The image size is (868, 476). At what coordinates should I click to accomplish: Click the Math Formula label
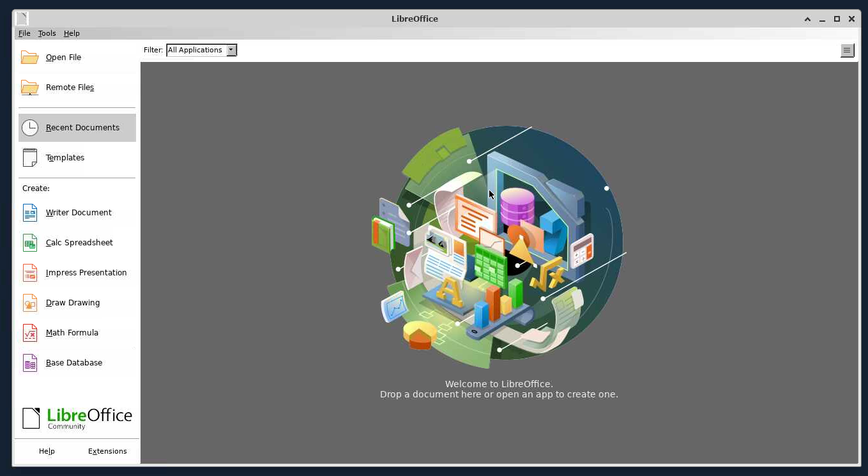click(72, 333)
